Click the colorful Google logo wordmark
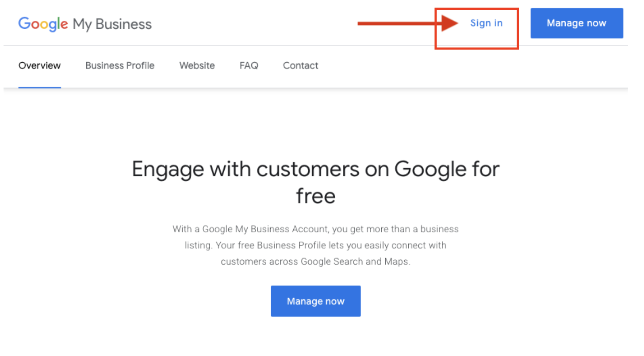The width and height of the screenshot is (644, 356). pos(43,24)
